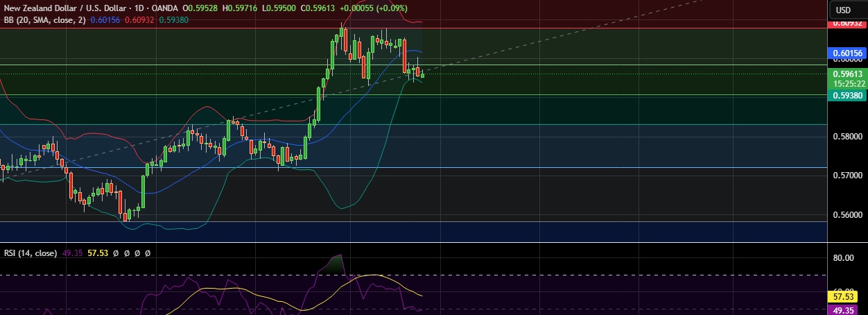
Task: Click the purple 49.35 RSI value in legend
Action: click(72, 254)
